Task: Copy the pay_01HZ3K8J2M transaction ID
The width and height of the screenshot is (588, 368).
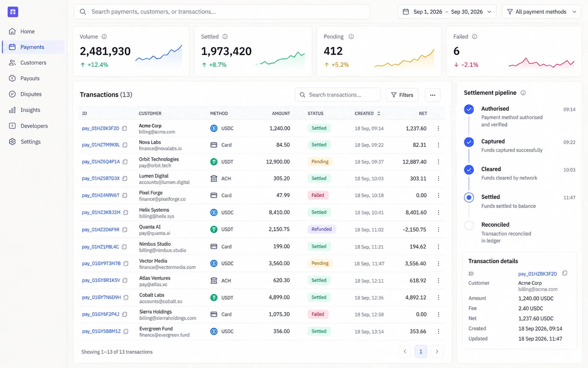Action: [126, 213]
